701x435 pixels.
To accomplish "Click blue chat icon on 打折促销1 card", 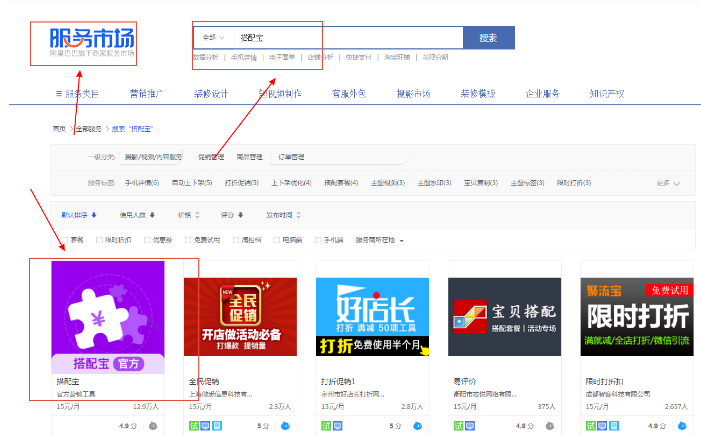I will click(x=418, y=426).
